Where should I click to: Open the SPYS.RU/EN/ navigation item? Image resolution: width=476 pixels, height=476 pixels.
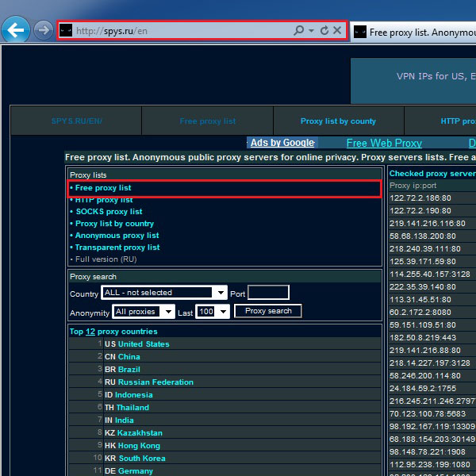[76, 121]
